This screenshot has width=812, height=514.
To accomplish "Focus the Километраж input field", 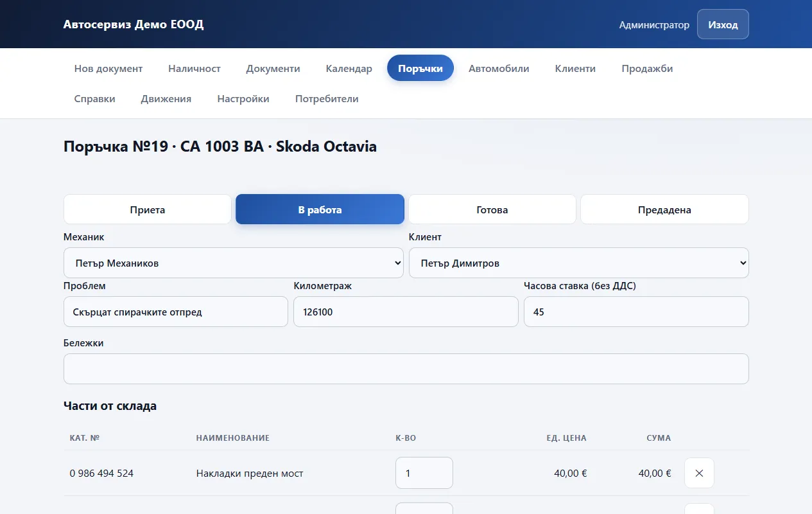I will tap(406, 312).
